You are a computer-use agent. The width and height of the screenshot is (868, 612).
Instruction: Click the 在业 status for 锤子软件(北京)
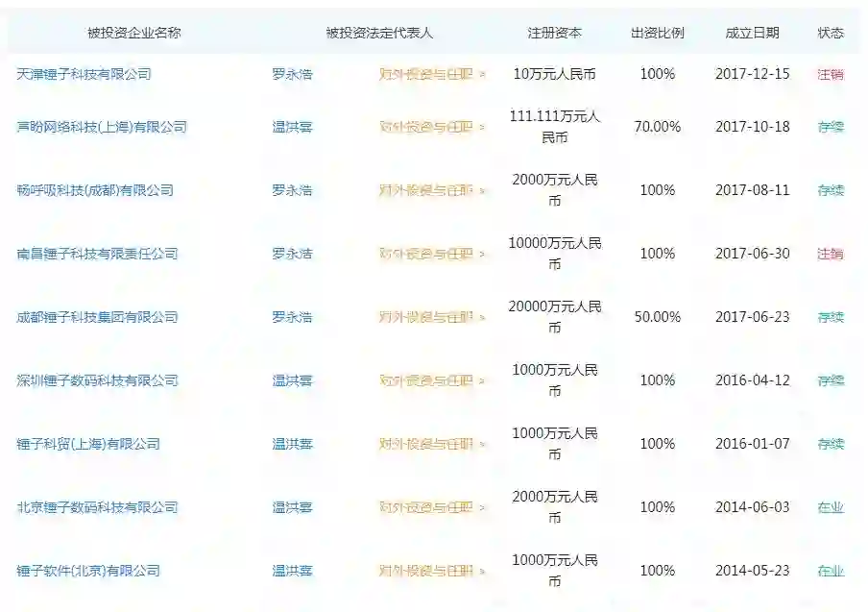(831, 571)
